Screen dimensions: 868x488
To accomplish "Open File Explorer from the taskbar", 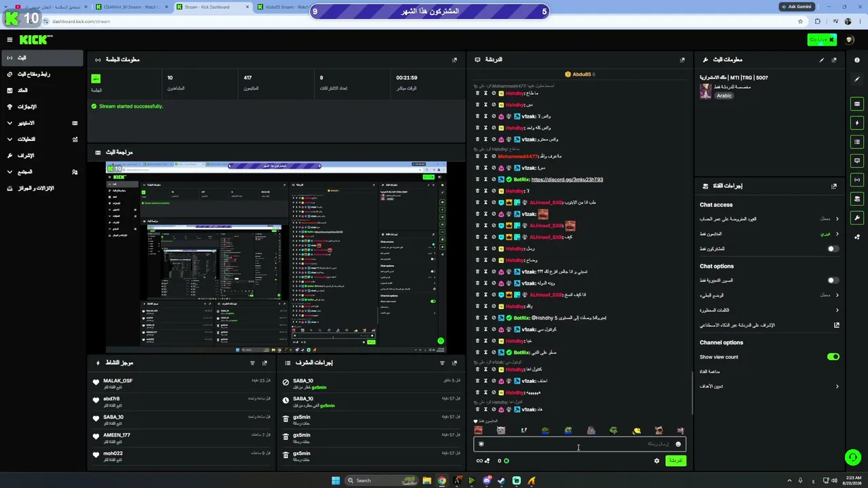I will pos(427,481).
